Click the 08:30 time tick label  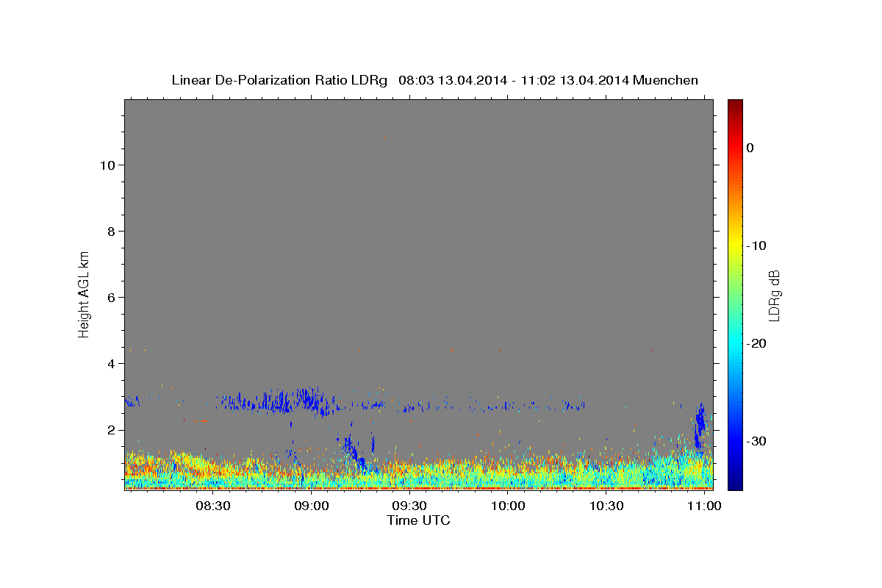pos(213,506)
